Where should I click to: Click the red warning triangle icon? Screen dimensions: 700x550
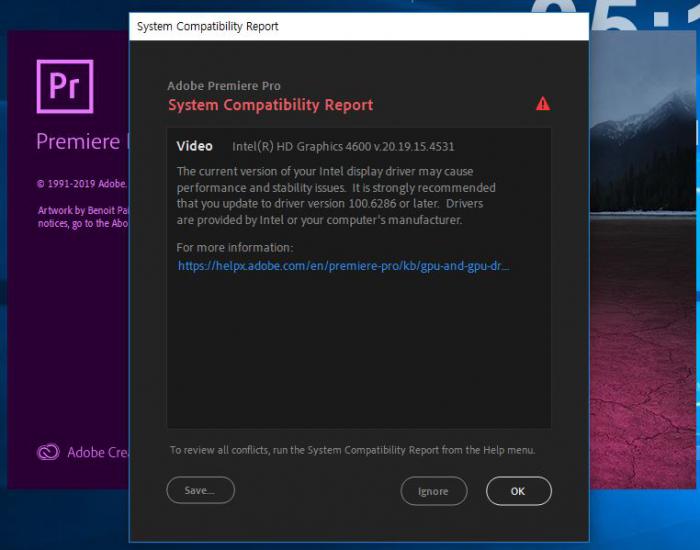click(x=543, y=104)
